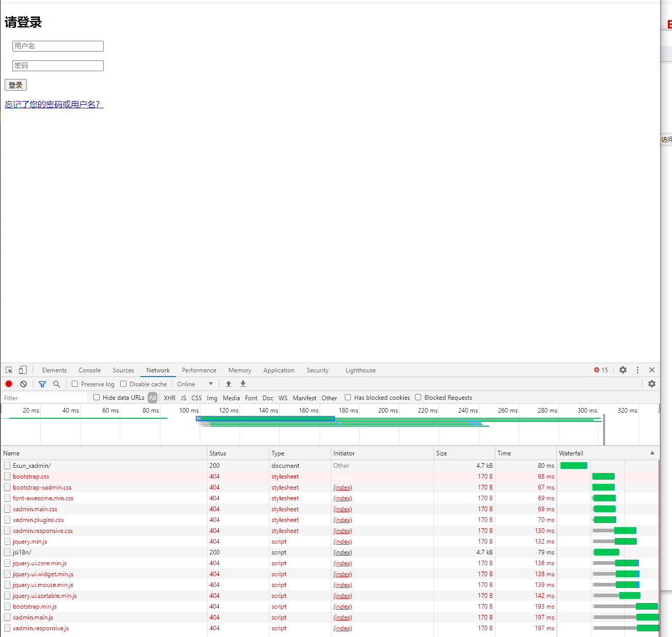The height and width of the screenshot is (637, 672).
Task: Check Blocked Requests filter
Action: (x=418, y=397)
